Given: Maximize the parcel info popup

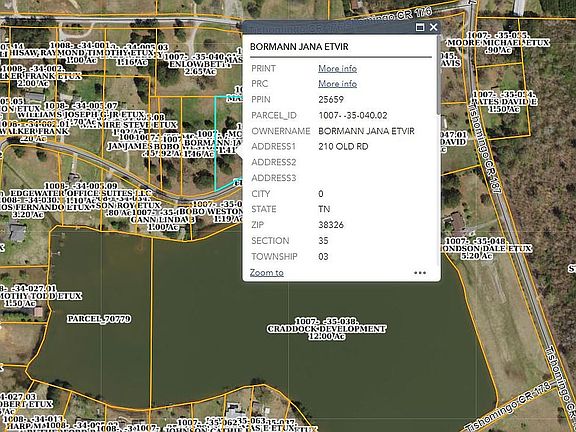Looking at the screenshot, I should 420,27.
